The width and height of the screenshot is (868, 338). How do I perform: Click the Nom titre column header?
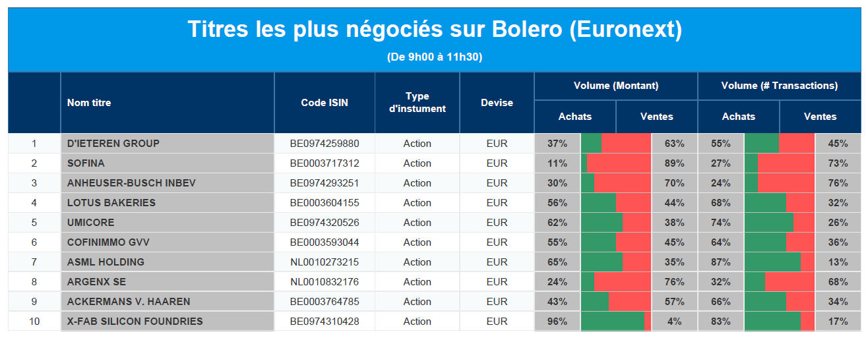pos(89,103)
